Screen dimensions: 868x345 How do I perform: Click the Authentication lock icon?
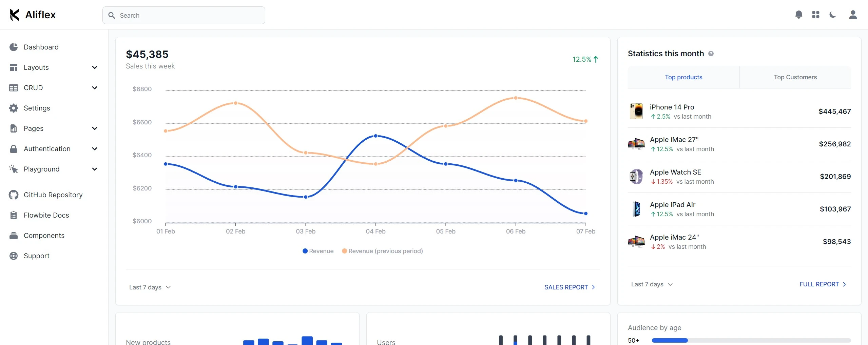(14, 149)
